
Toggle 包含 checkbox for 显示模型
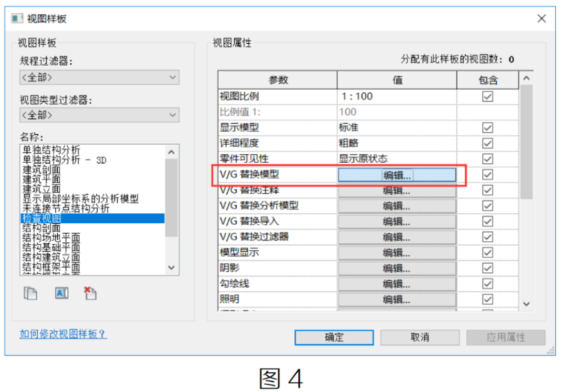488,128
